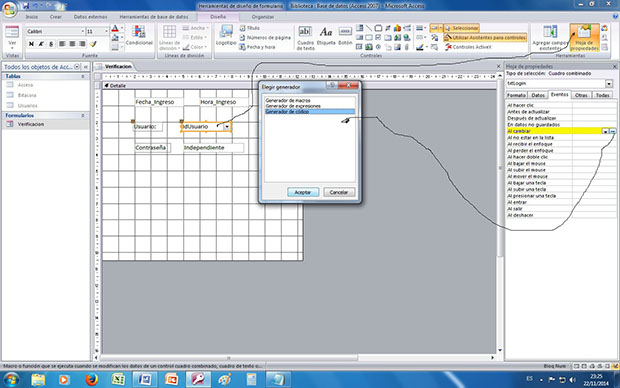The height and width of the screenshot is (388, 620).
Task: Click the Agregar campos existentes icon
Action: coord(550,38)
